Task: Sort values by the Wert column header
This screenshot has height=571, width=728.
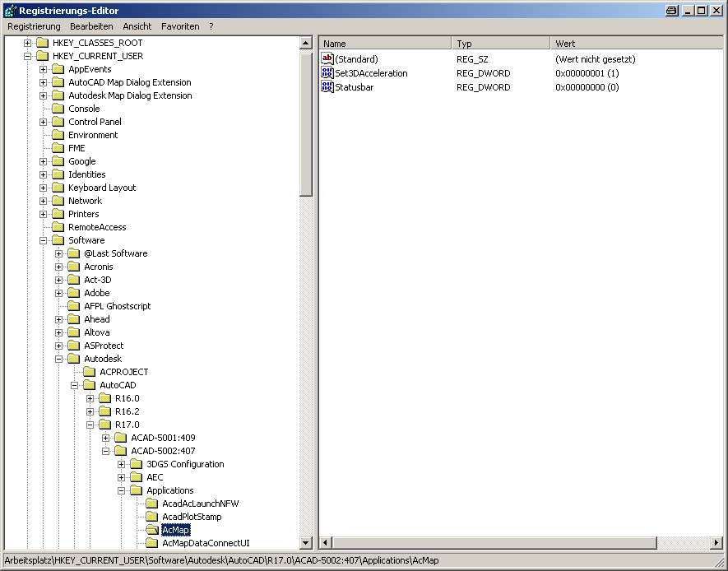Action: pyautogui.click(x=637, y=44)
